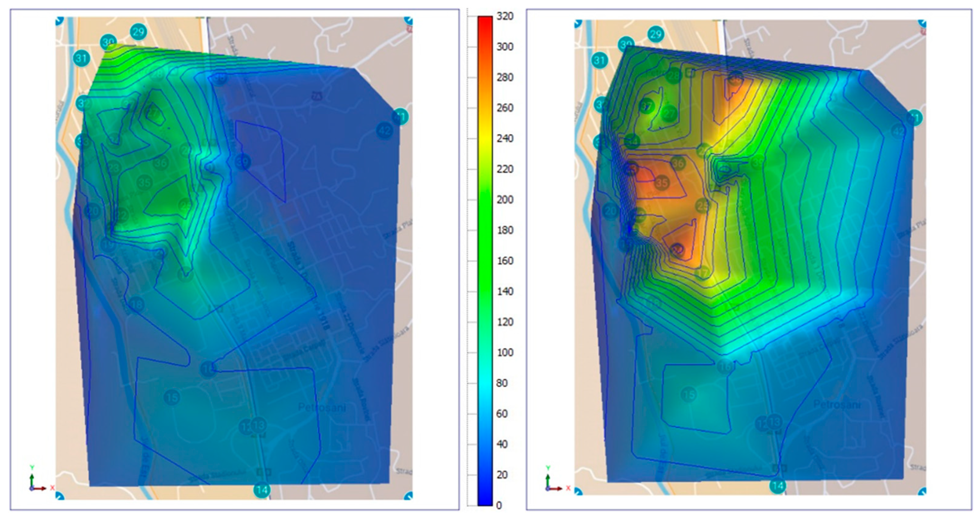Viewport: 980px width, 519px height.
Task: Click the 160 label on the color legend
Action: point(505,261)
